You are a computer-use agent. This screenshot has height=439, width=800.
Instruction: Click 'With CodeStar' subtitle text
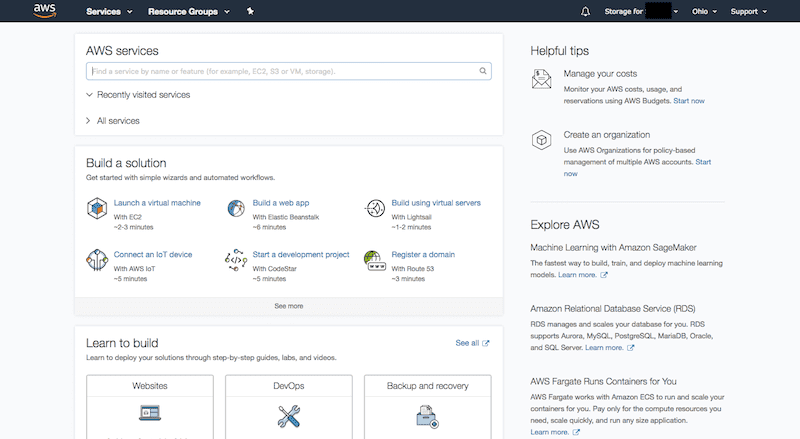(x=274, y=269)
